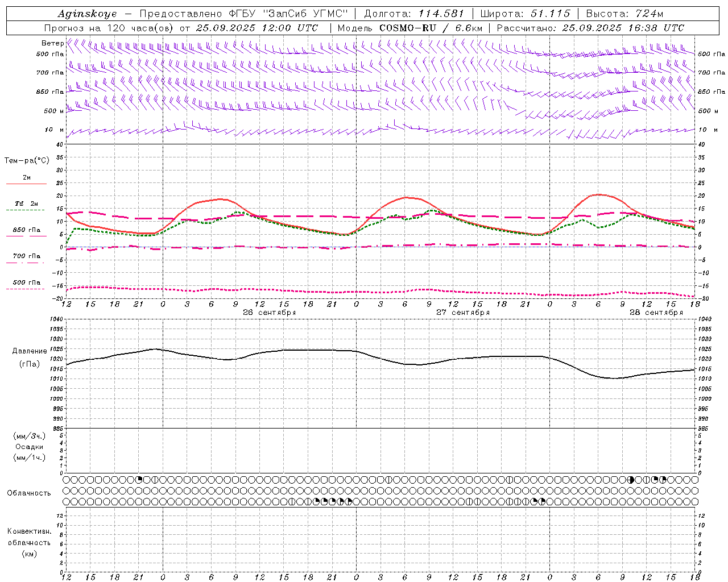Screen dimensions: 728x582
Task: Click the 1040 tick on left pressure axis
Action: click(55, 319)
